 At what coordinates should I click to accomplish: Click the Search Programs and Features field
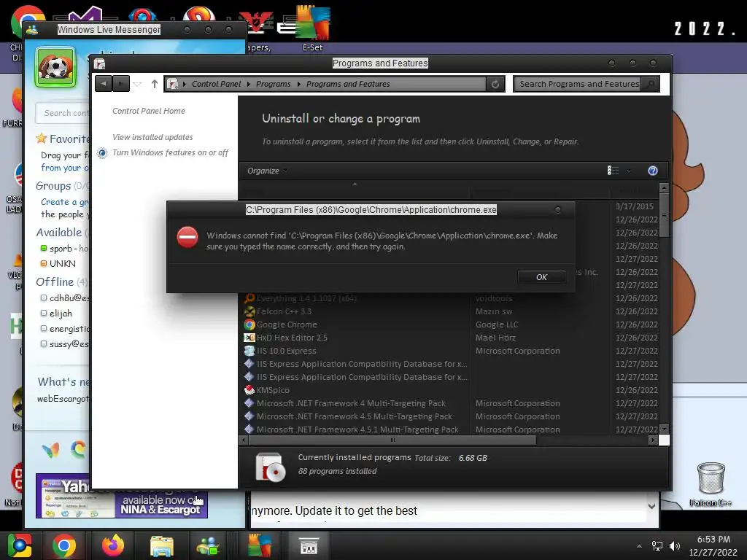click(577, 84)
